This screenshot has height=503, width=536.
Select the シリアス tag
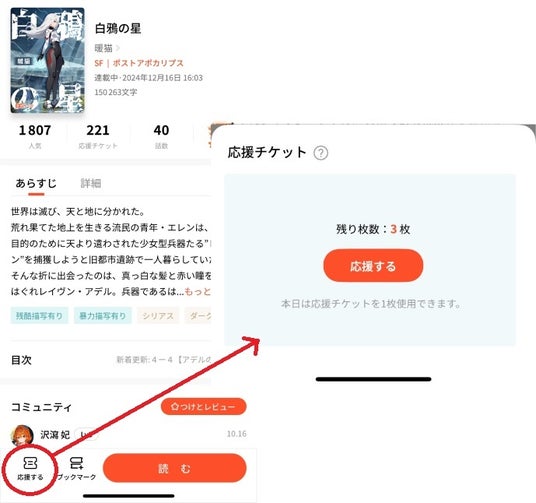158,316
